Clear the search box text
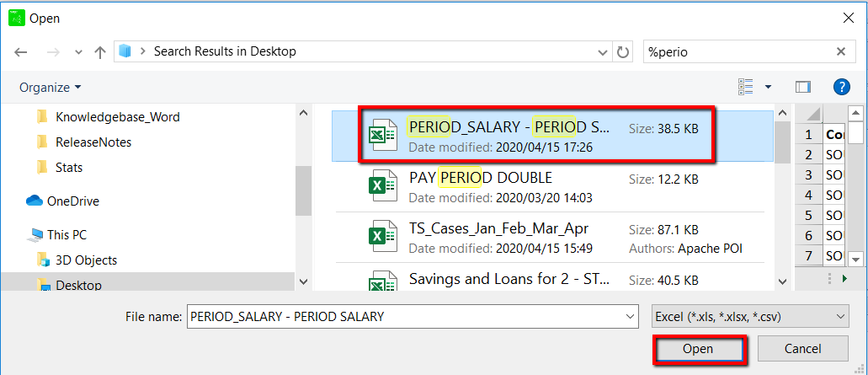868x375 pixels. [x=840, y=52]
